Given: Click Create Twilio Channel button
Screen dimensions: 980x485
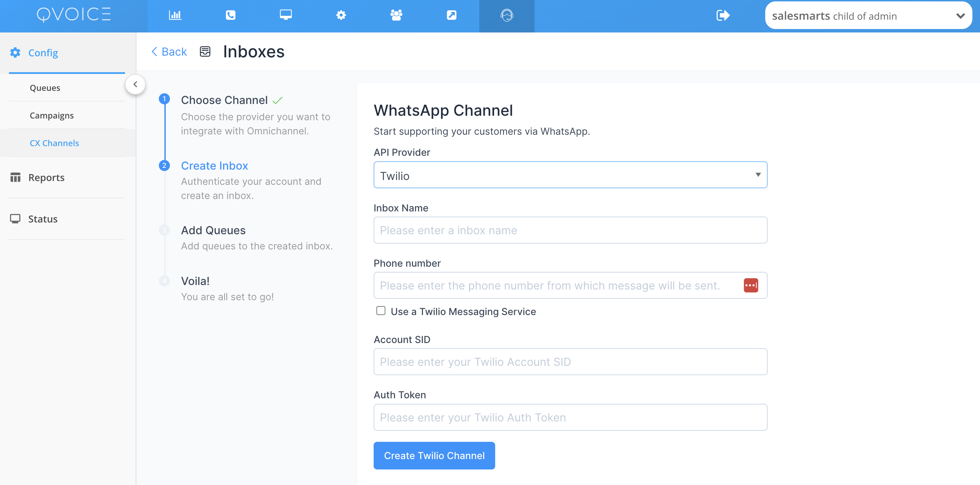Looking at the screenshot, I should coord(434,456).
